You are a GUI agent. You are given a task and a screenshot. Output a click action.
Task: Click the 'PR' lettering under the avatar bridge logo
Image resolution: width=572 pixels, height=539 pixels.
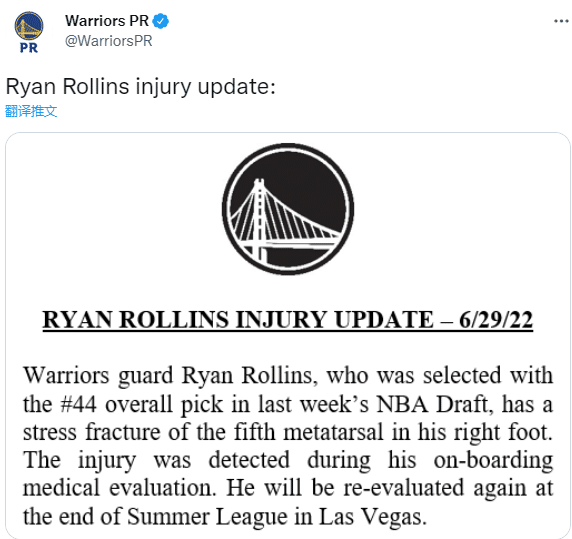tap(29, 48)
